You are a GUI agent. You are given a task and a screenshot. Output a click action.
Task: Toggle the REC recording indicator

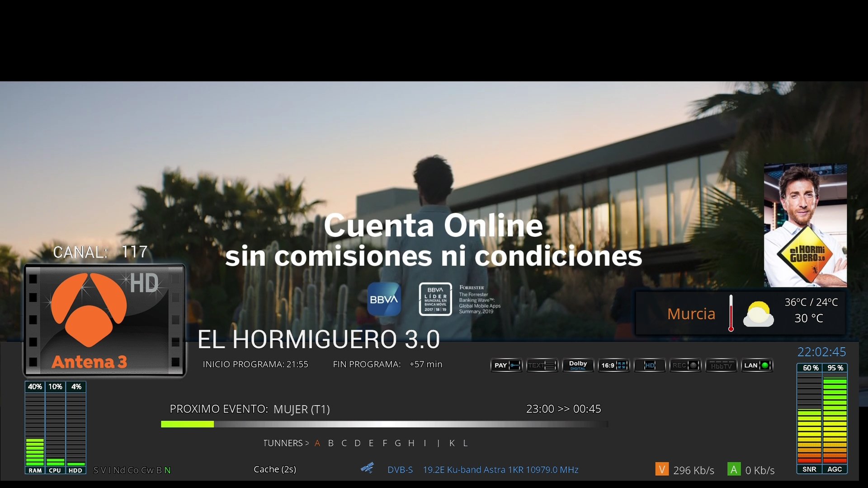pyautogui.click(x=685, y=365)
